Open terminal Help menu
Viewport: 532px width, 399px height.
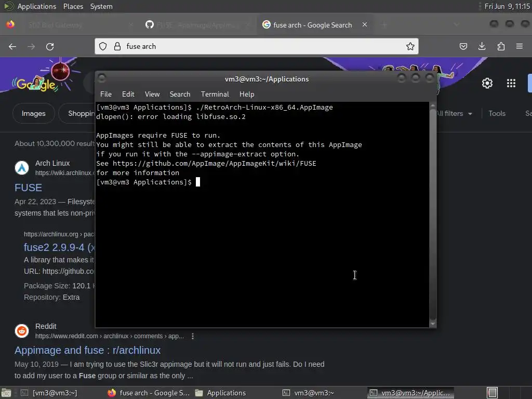point(247,95)
